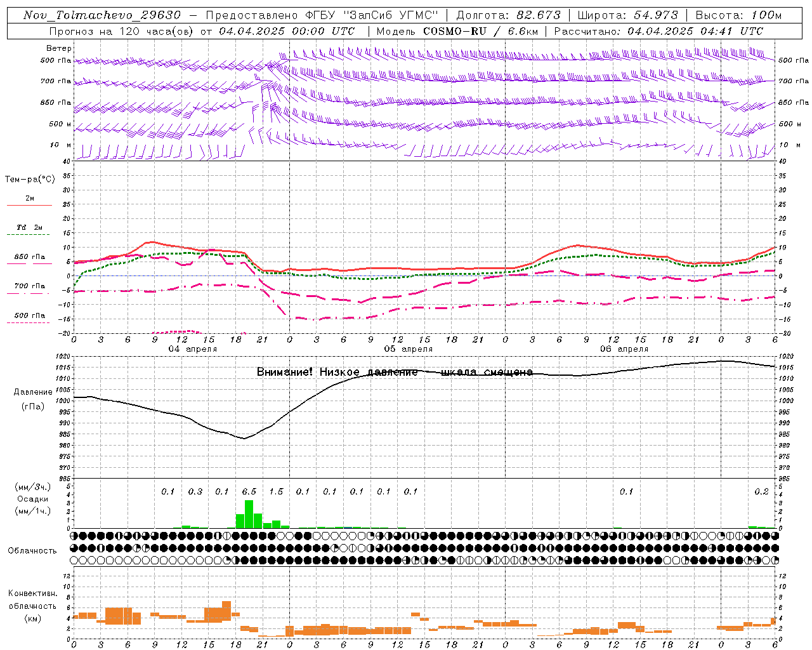This screenshot has height=650, width=812.
Task: Click the 'Td 2м' dew point legend entry
Action: 30,227
